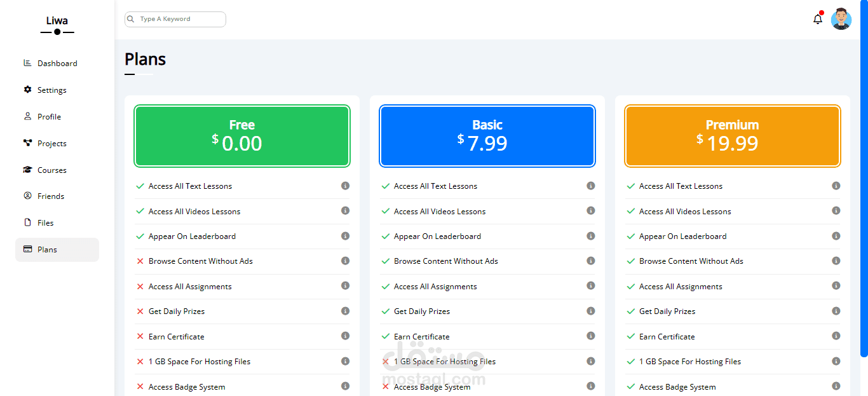868x396 pixels.
Task: Click the notification bell icon
Action: coord(818,19)
